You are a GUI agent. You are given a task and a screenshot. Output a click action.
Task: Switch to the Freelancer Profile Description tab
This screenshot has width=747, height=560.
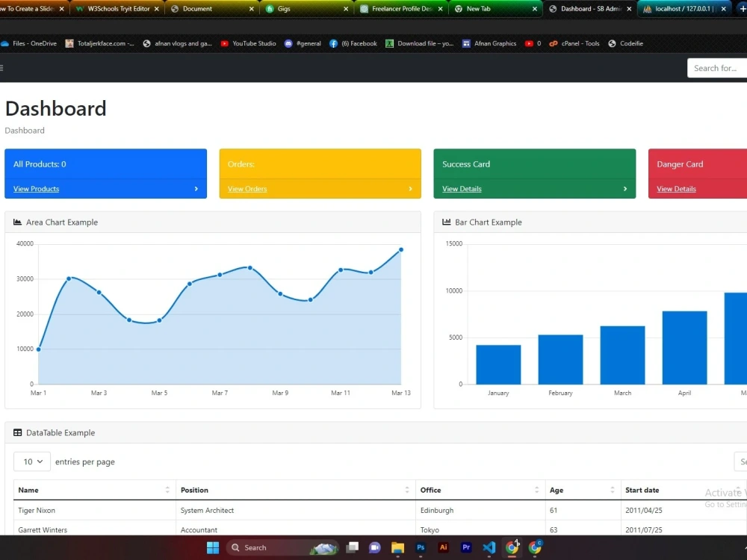coord(402,8)
